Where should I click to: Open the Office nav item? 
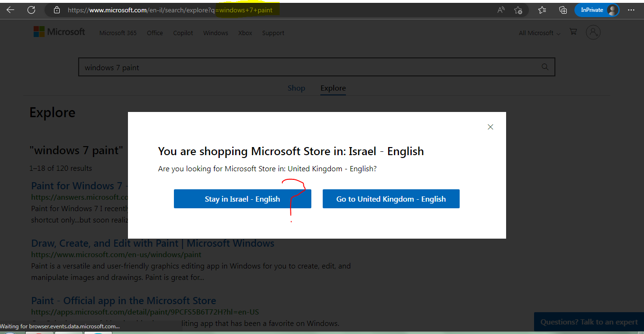point(155,33)
